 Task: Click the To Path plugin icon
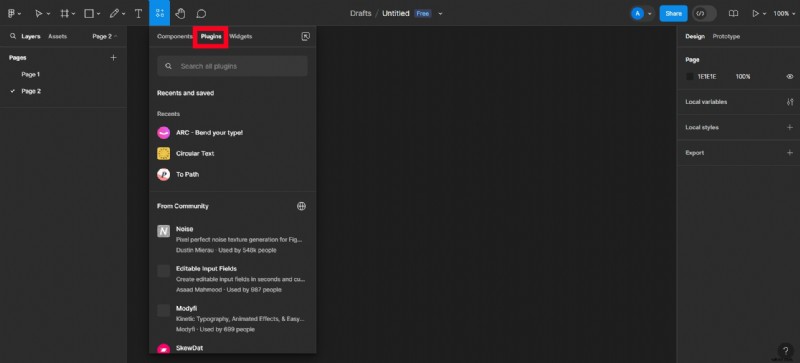tap(163, 175)
